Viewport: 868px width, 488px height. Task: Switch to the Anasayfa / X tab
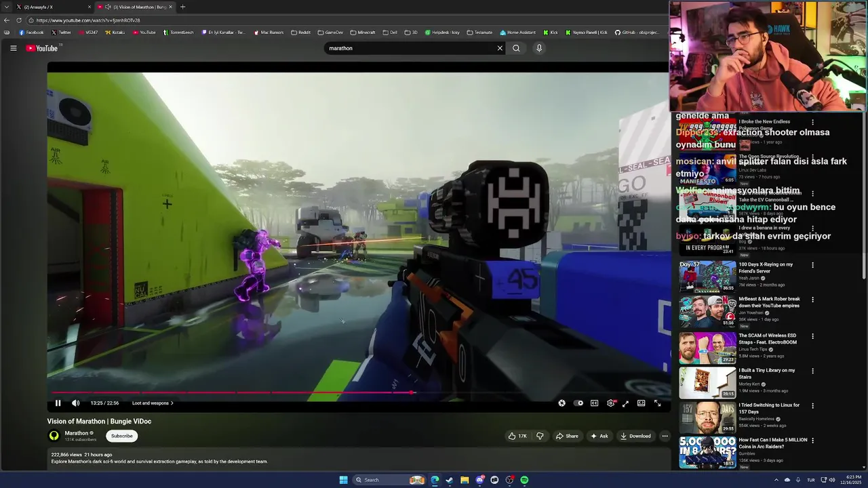coord(52,7)
